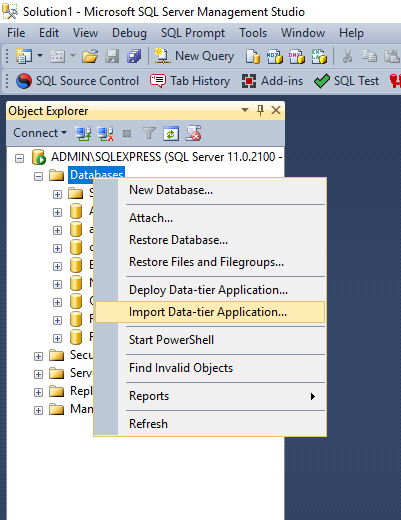Click the Save All icon

[x=134, y=56]
